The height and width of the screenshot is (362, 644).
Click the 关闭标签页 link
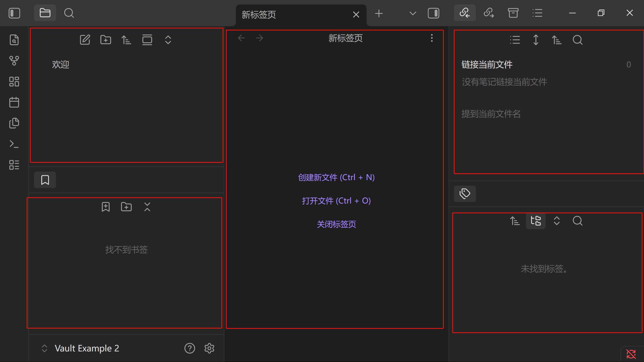(336, 224)
